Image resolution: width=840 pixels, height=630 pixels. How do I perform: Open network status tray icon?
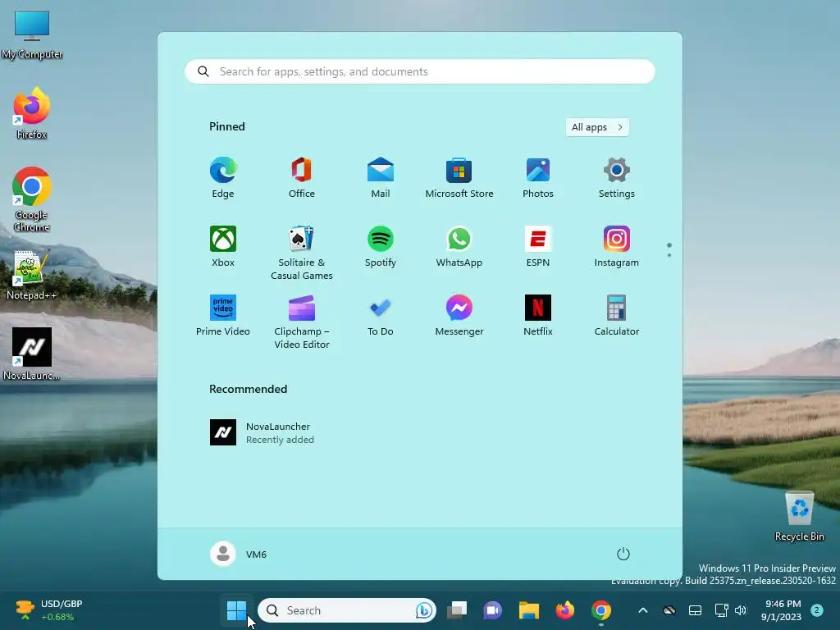[721, 610]
